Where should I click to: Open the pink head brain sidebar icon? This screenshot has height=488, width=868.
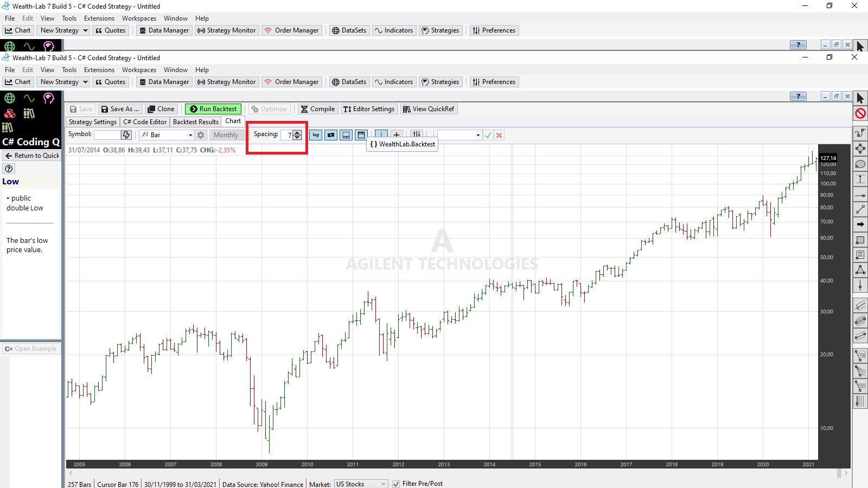click(x=49, y=98)
